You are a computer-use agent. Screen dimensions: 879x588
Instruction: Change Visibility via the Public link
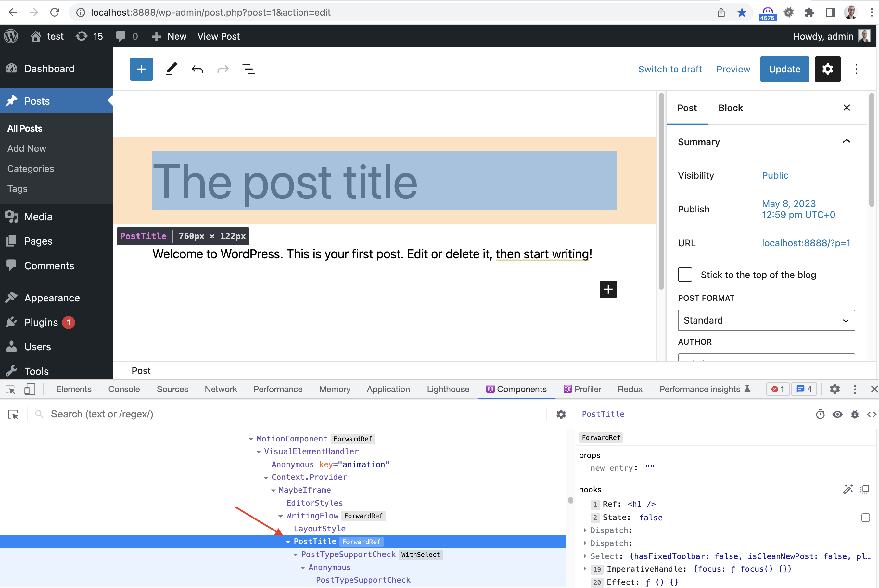(775, 175)
